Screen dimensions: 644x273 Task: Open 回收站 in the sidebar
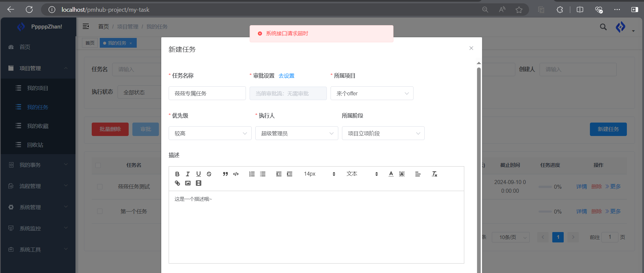(x=38, y=145)
